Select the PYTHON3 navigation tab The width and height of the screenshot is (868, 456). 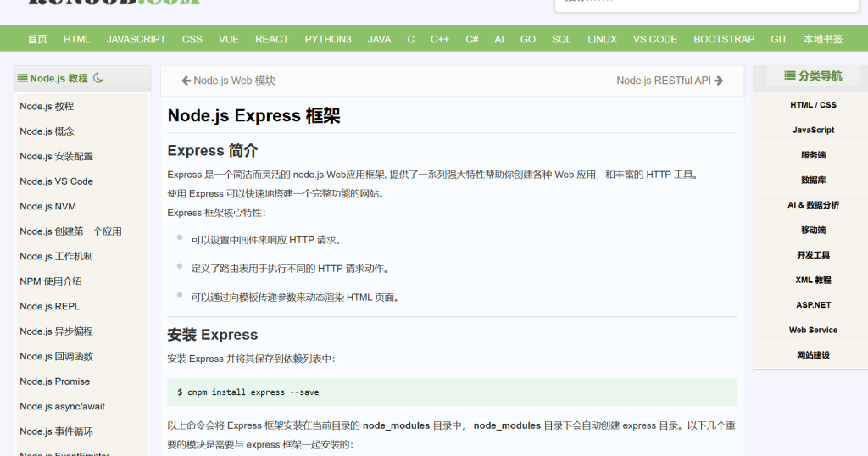tap(328, 39)
